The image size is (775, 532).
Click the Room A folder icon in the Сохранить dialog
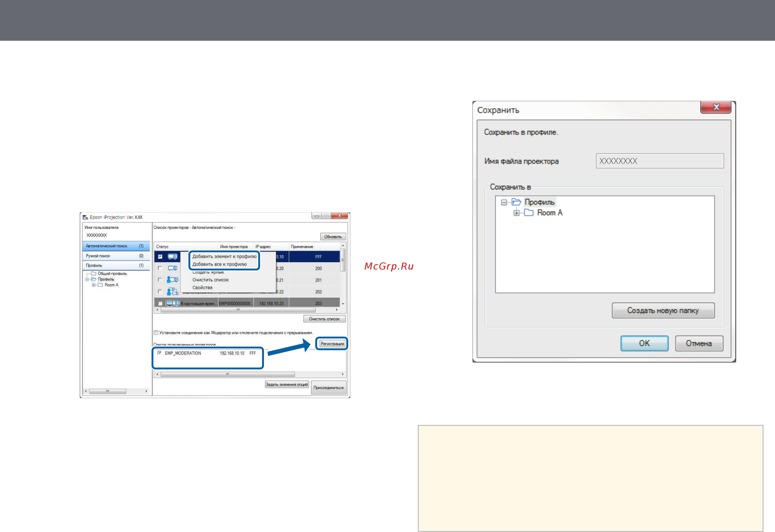[x=529, y=213]
